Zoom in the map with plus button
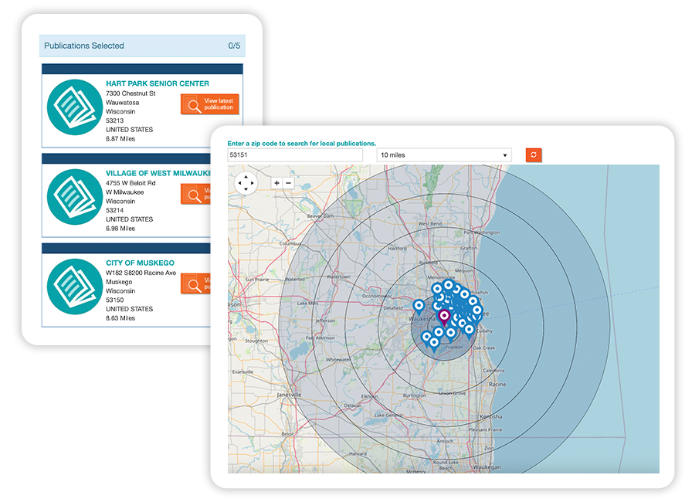The image size is (695, 502). tap(277, 183)
